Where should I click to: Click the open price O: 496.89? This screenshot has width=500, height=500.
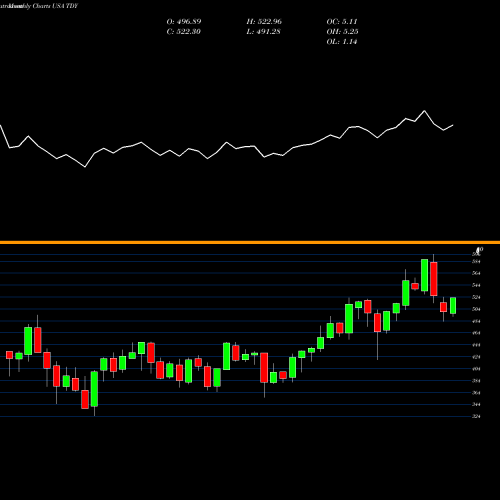point(184,22)
